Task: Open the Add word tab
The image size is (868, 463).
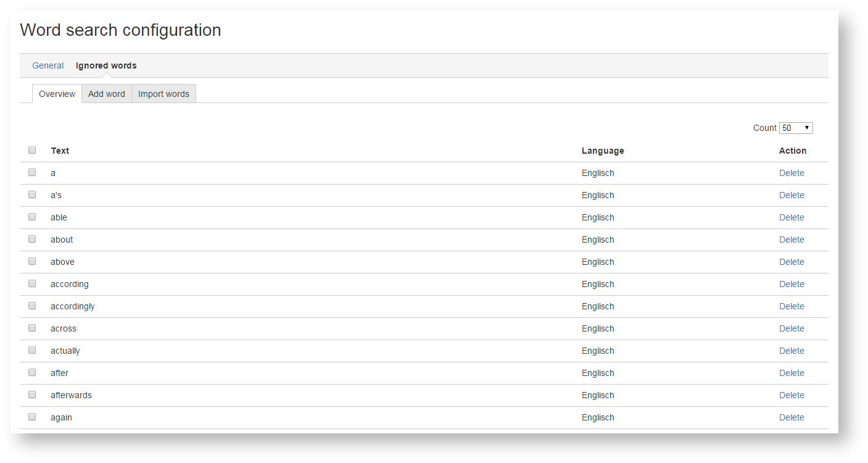Action: tap(107, 94)
